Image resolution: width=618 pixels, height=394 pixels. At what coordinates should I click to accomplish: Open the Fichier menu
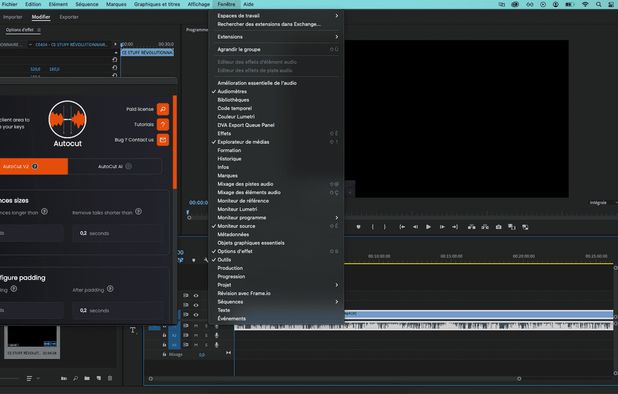point(9,4)
